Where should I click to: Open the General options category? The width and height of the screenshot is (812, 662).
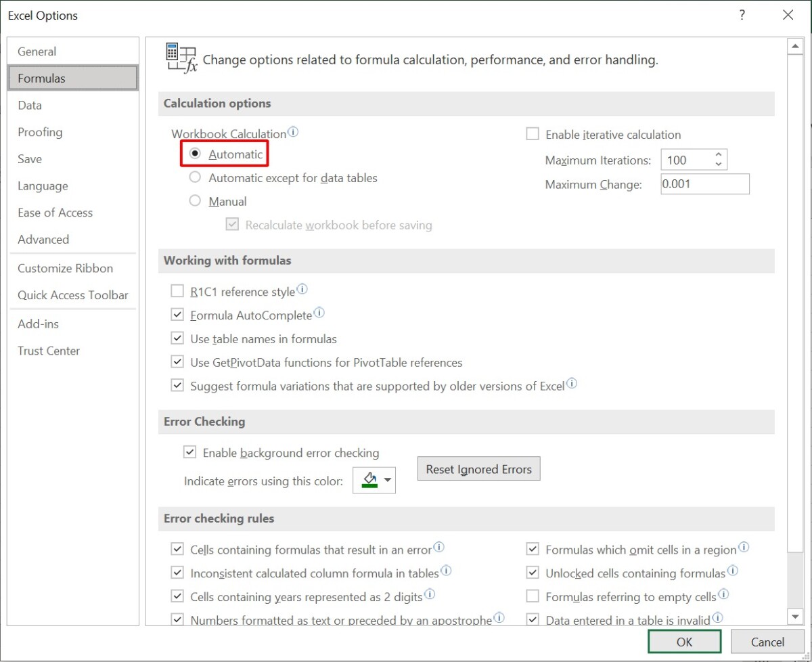pyautogui.click(x=72, y=51)
